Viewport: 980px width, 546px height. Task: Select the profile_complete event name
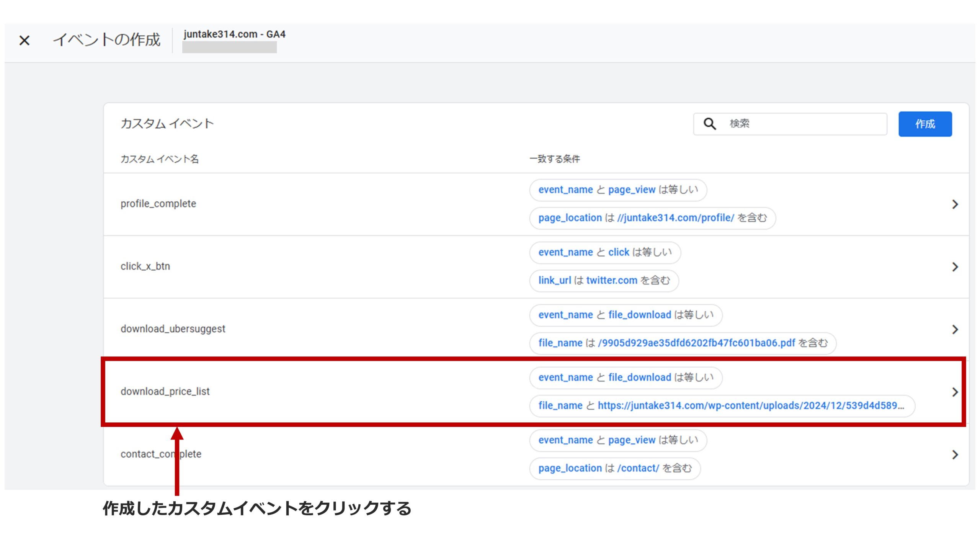tap(158, 204)
